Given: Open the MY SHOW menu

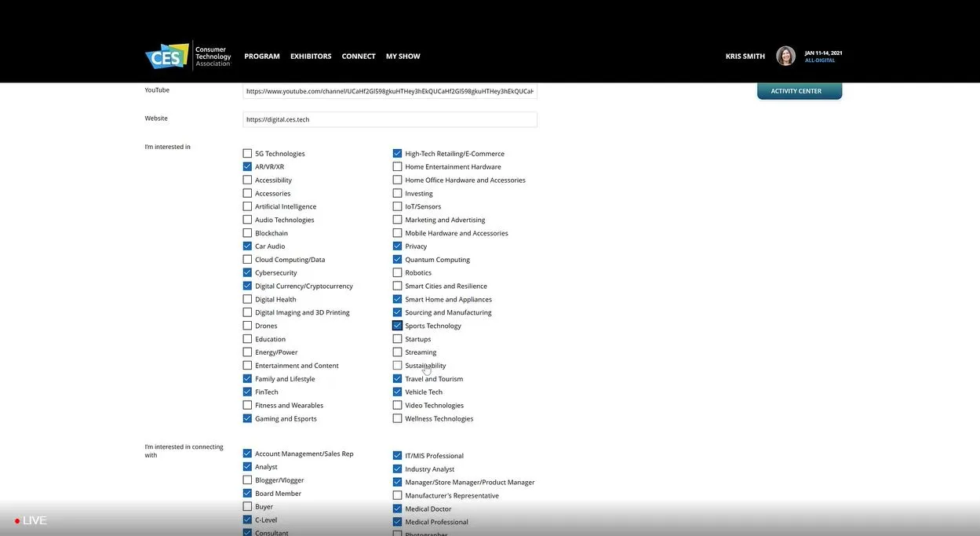Looking at the screenshot, I should click(x=403, y=57).
